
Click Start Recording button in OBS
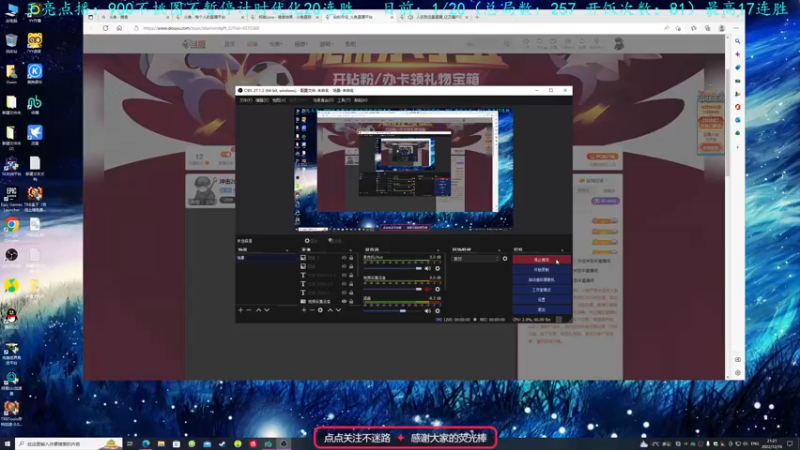541,270
